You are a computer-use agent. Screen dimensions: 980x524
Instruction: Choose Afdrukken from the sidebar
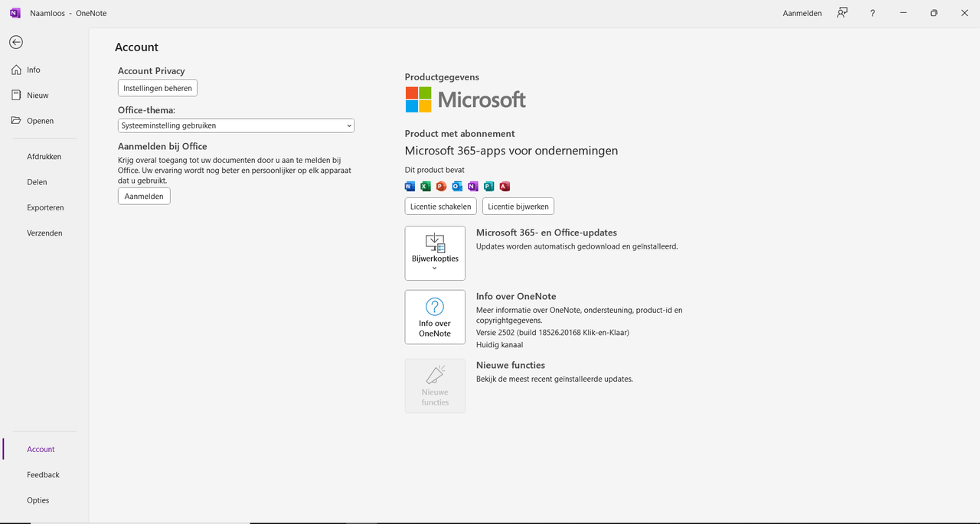click(x=44, y=156)
